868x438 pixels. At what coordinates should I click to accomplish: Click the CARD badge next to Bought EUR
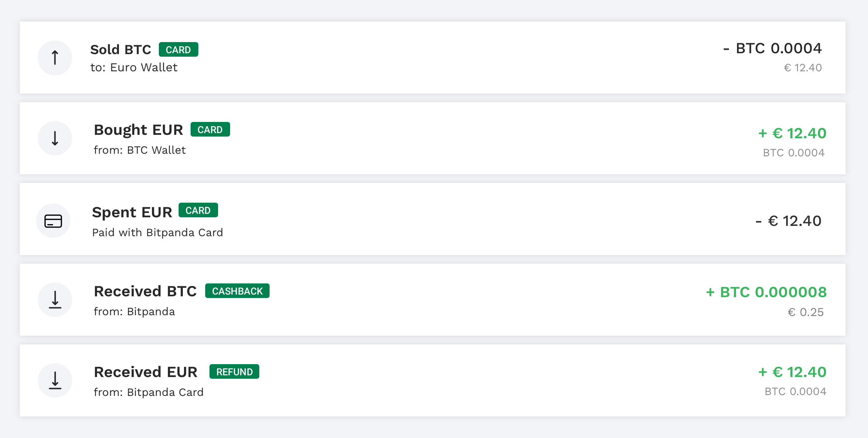[x=210, y=129]
